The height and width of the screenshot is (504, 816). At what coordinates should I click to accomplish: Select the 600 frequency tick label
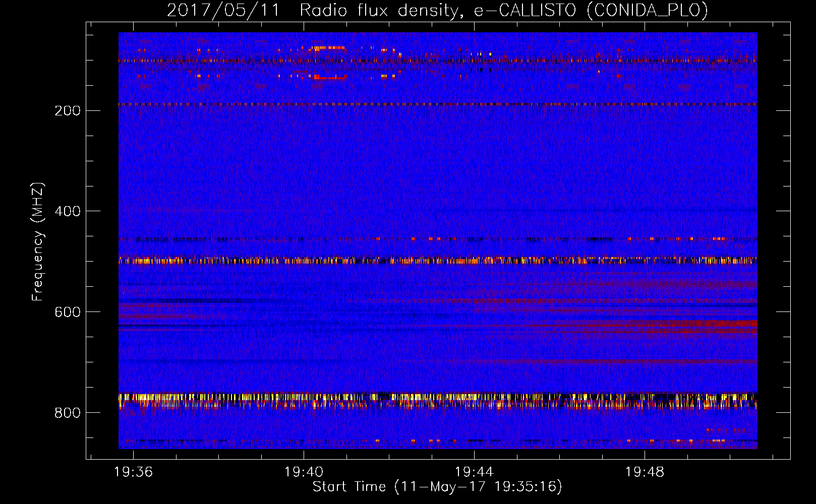click(x=67, y=312)
